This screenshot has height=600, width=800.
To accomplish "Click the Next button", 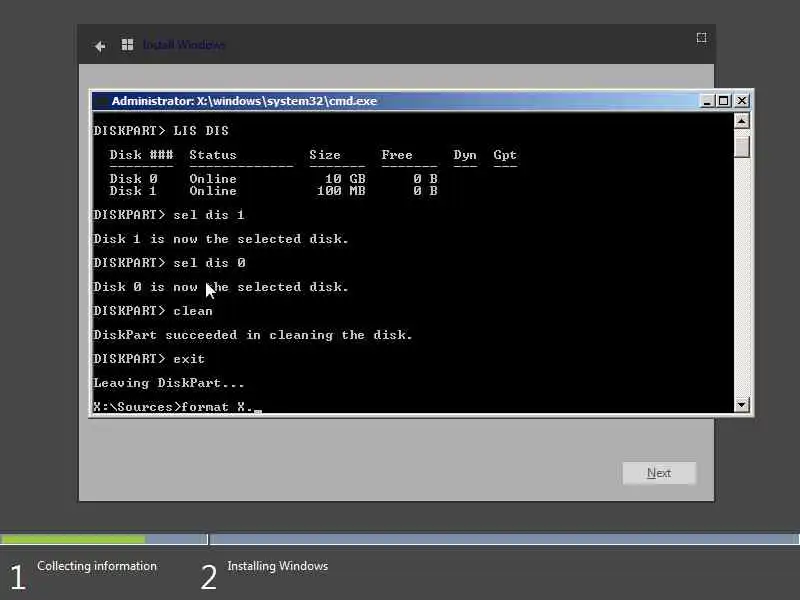I will coord(659,473).
